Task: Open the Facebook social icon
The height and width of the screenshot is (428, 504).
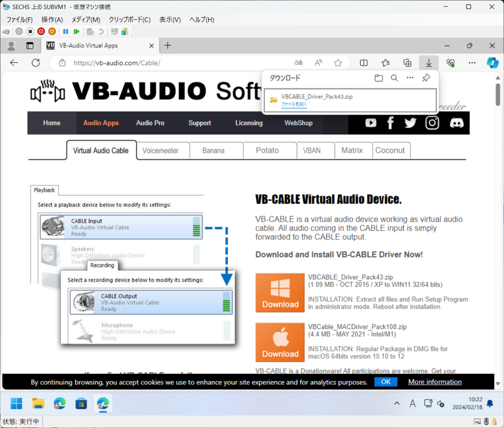Action: pyautogui.click(x=390, y=123)
